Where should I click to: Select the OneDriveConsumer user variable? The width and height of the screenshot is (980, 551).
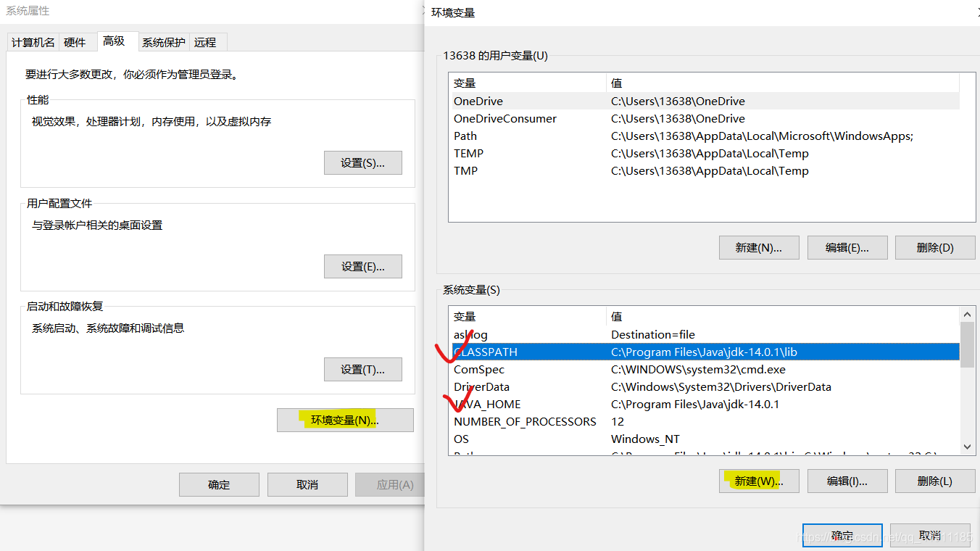pyautogui.click(x=705, y=118)
